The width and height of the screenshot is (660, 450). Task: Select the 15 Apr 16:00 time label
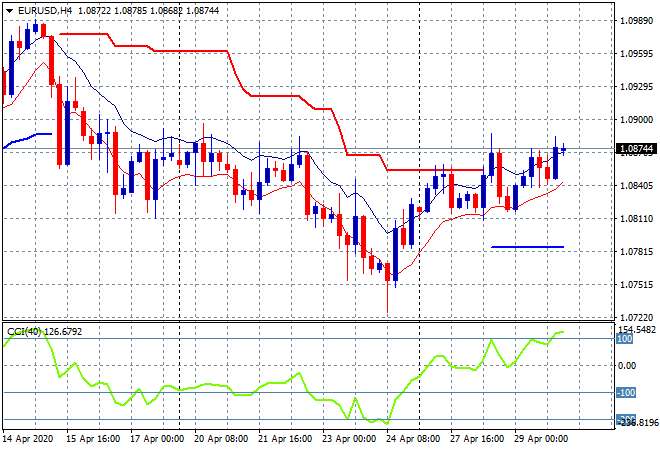(x=93, y=439)
